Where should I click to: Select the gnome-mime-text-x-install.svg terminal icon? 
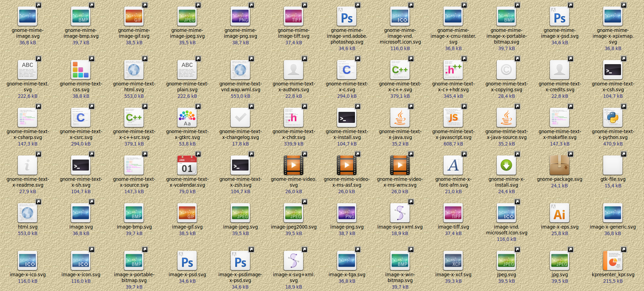347,117
